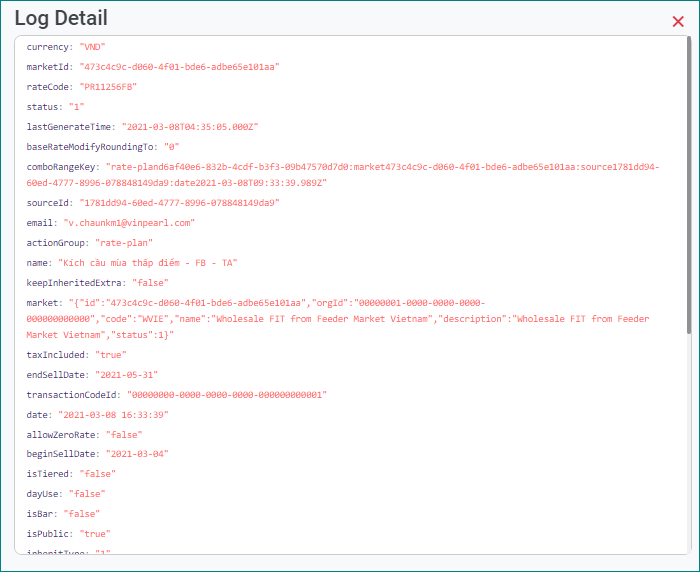Click the vertical scrollbar thumb
This screenshot has height=572, width=700.
(x=689, y=185)
